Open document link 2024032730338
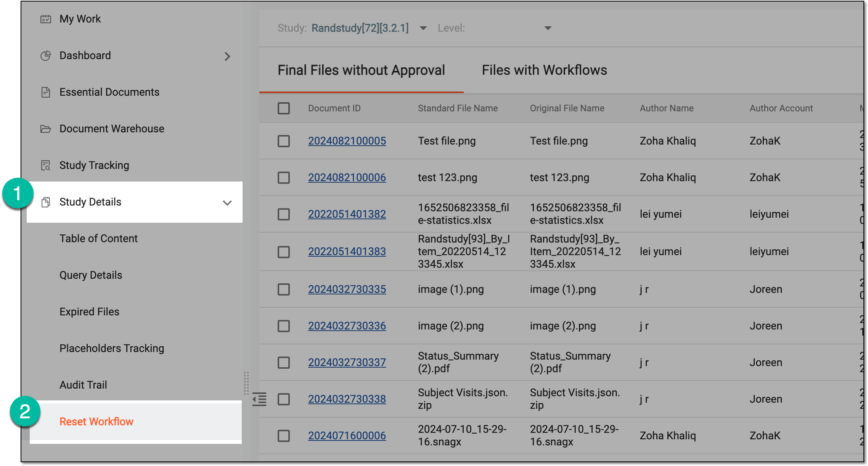 click(347, 399)
